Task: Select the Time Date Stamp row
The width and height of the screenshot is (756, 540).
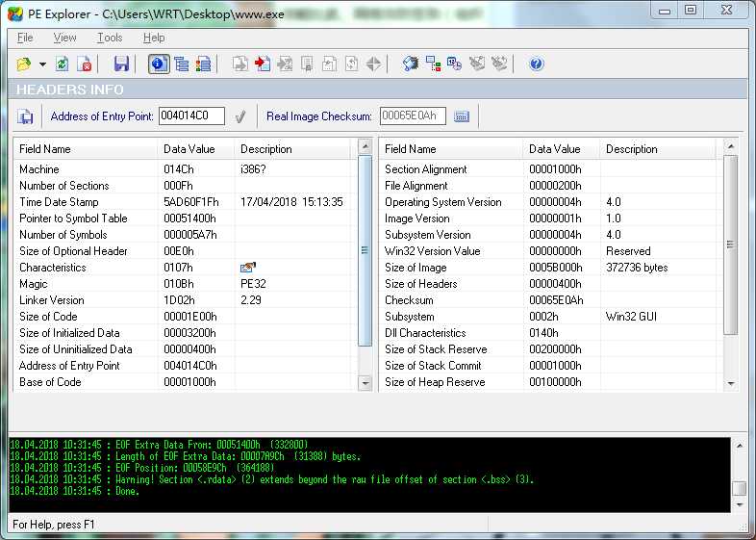Action: [186, 202]
